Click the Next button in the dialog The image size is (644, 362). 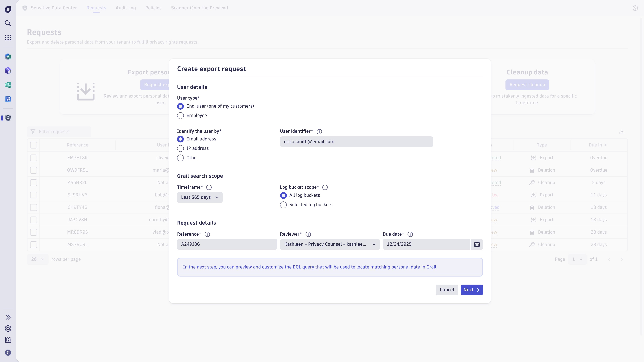pyautogui.click(x=471, y=290)
